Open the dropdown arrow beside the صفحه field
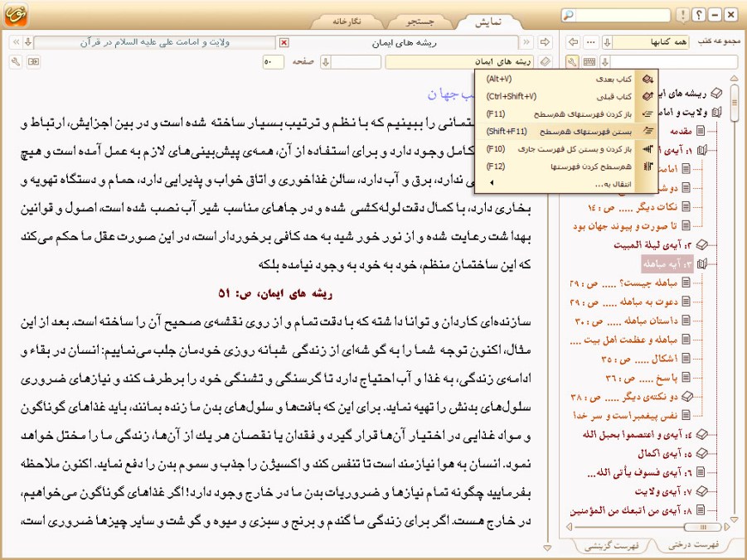 pyautogui.click(x=325, y=62)
